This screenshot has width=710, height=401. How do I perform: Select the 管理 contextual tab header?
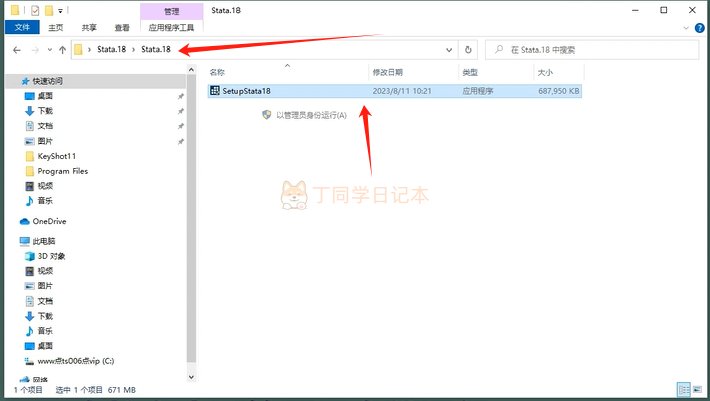coord(171,11)
